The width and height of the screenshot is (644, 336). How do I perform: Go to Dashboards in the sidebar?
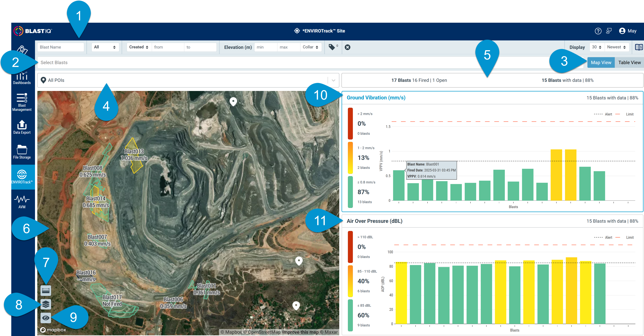coord(22,78)
